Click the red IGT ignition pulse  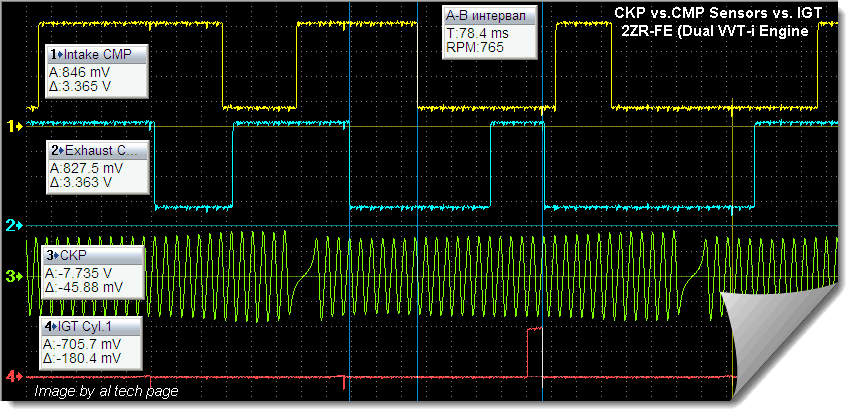click(x=534, y=350)
